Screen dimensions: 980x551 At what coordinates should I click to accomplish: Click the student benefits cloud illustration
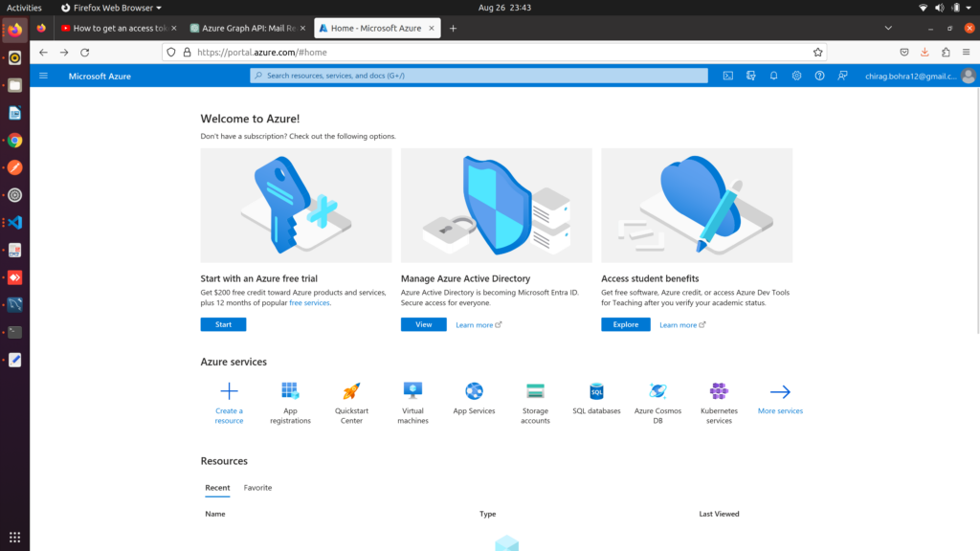pos(697,206)
